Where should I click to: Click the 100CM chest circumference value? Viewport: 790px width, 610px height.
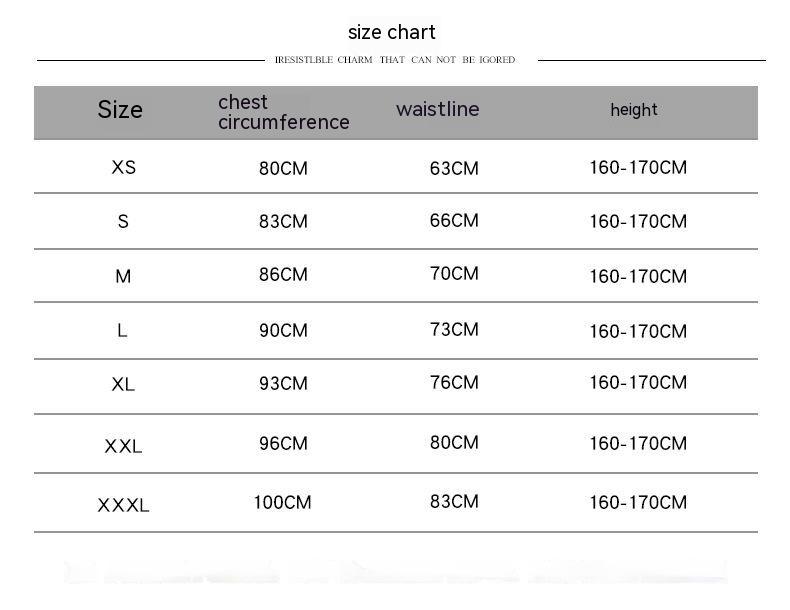(282, 502)
